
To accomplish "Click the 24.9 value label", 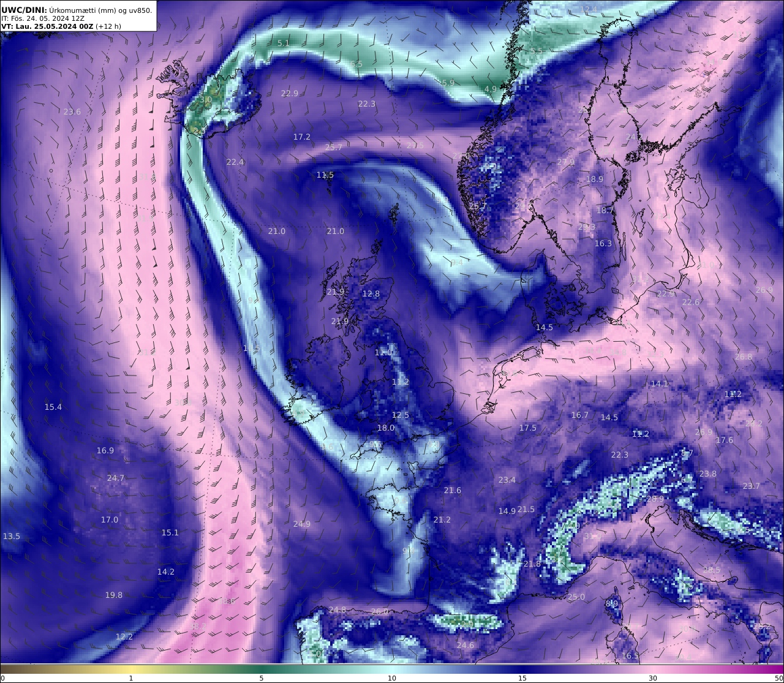I will pyautogui.click(x=302, y=524).
